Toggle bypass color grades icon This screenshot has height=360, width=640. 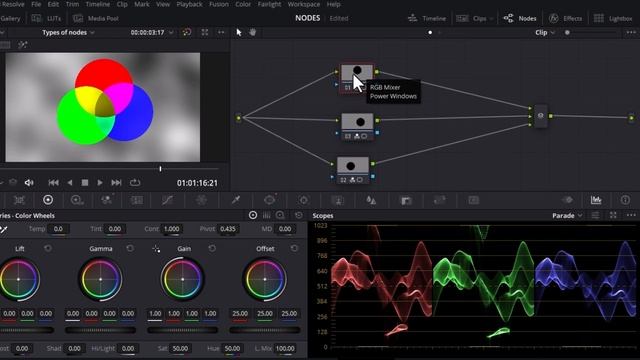pos(187,32)
